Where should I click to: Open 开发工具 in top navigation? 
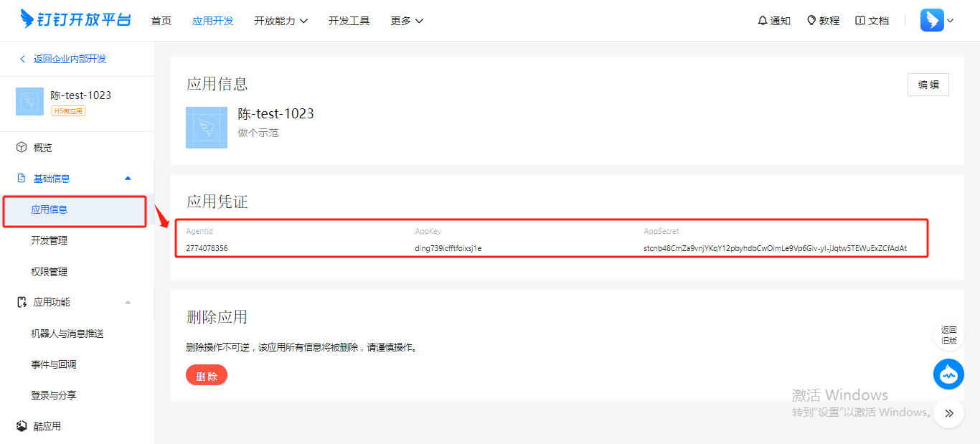[349, 21]
